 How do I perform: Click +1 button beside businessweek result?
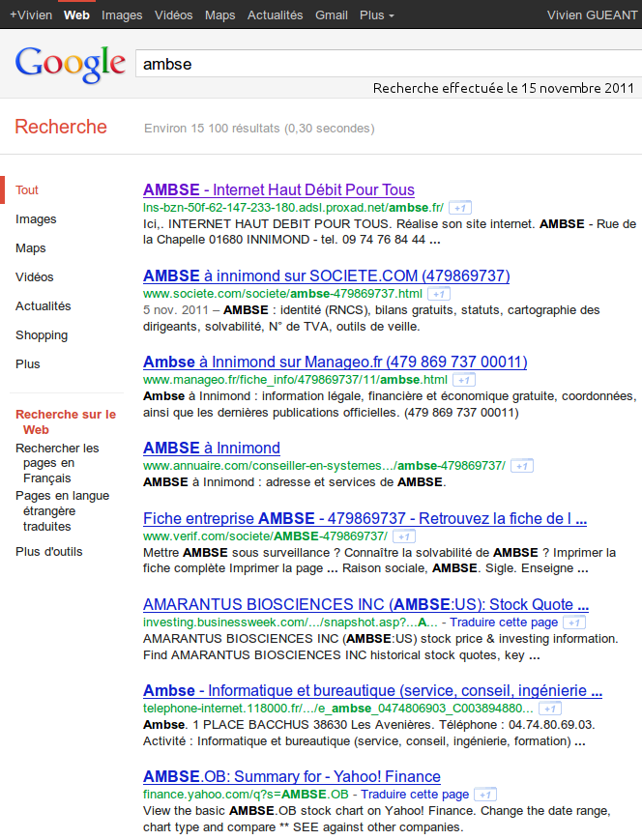[574, 623]
